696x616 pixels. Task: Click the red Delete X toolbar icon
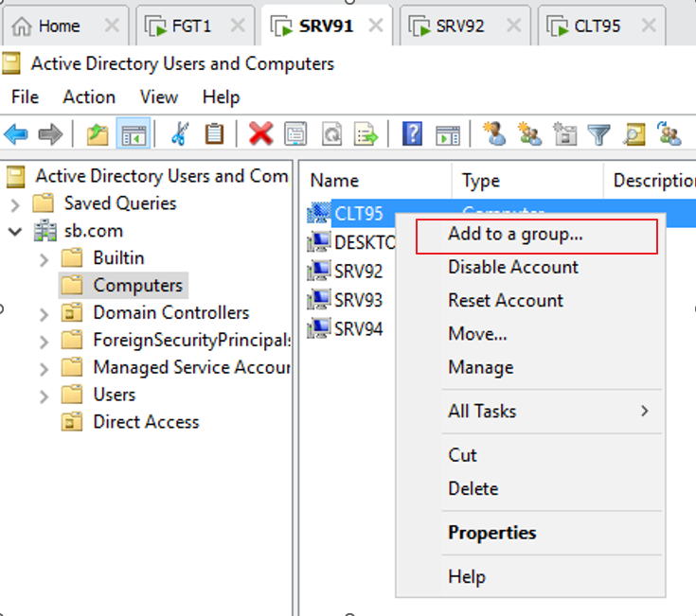click(260, 134)
